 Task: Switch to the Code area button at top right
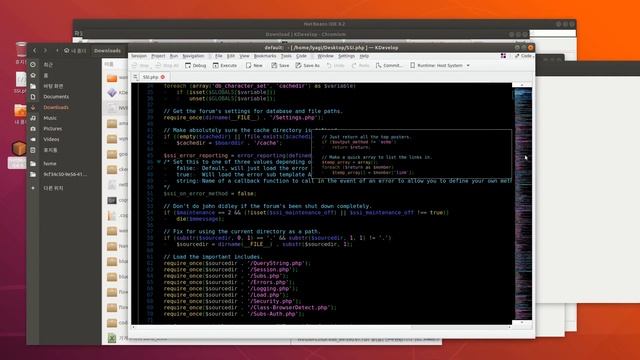[523, 56]
